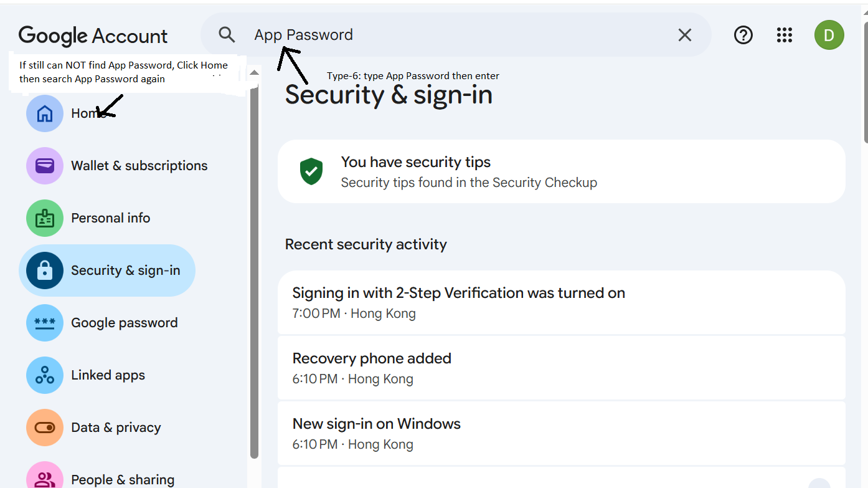
Task: Click the 'Security & sign-in' page heading
Action: pyautogui.click(x=389, y=95)
